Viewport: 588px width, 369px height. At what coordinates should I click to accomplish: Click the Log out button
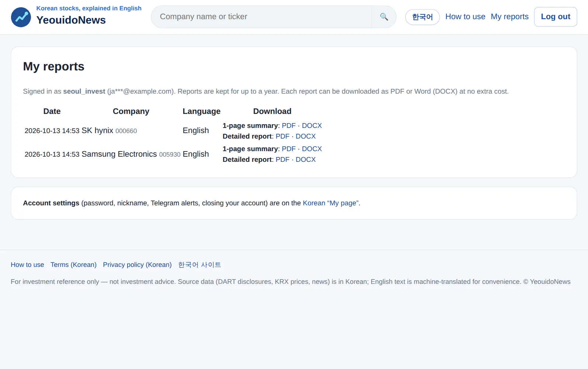pos(556,17)
